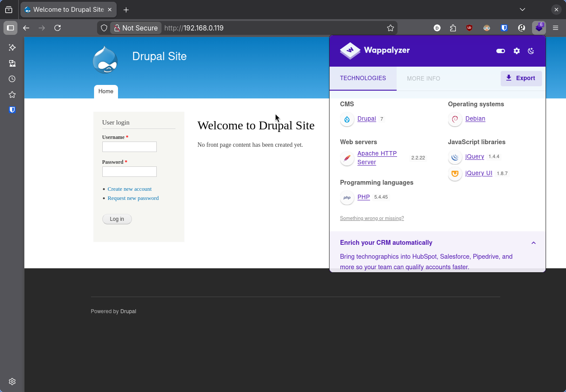The width and height of the screenshot is (566, 392).
Task: Switch to the MORE INFO tab
Action: point(423,78)
